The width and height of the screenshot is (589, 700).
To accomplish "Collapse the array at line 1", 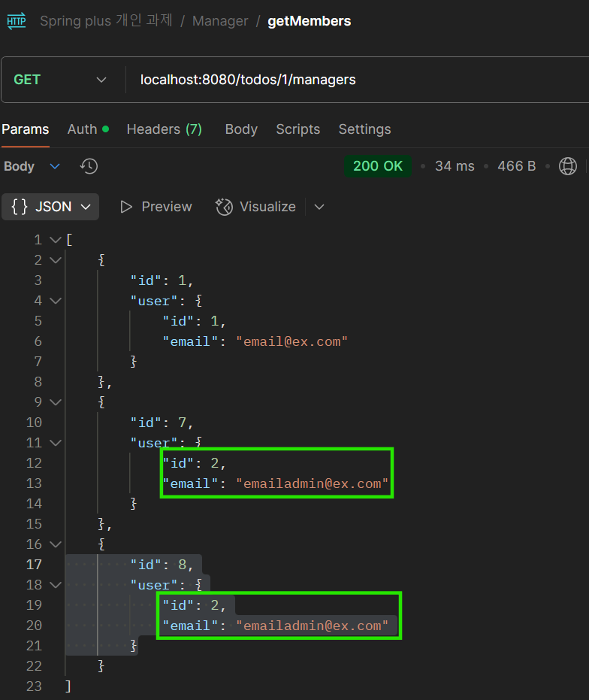I will click(x=56, y=240).
